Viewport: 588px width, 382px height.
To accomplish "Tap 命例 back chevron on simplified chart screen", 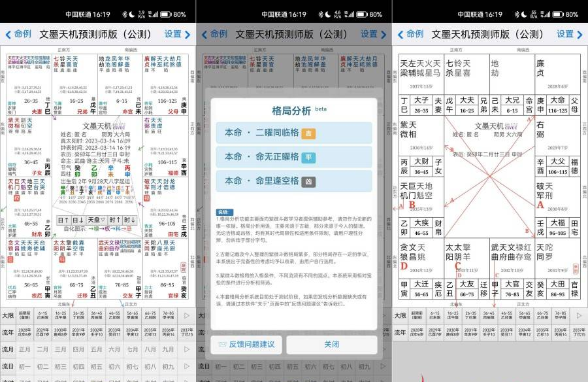I will click(400, 35).
